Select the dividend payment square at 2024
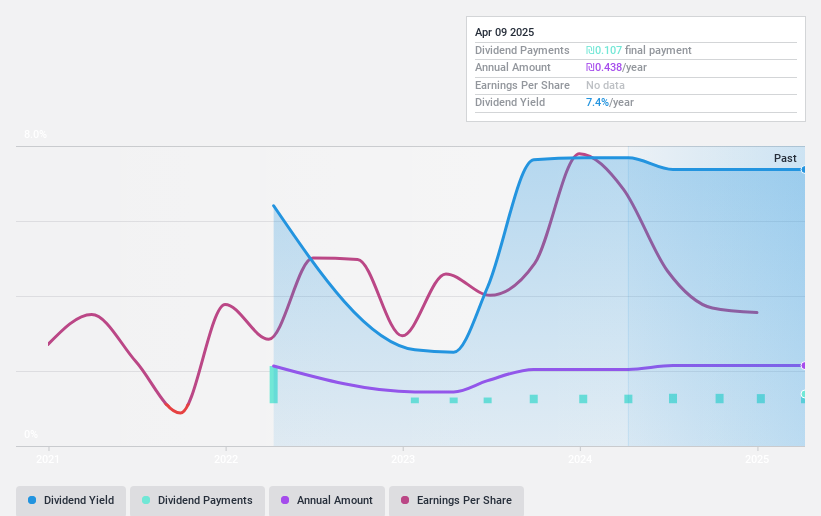This screenshot has width=821, height=516. (x=583, y=399)
